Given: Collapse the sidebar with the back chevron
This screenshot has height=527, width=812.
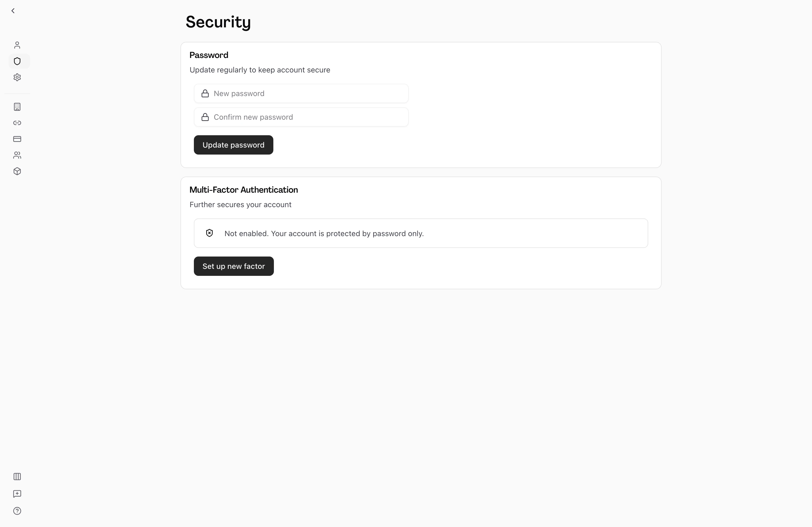Looking at the screenshot, I should pos(13,10).
